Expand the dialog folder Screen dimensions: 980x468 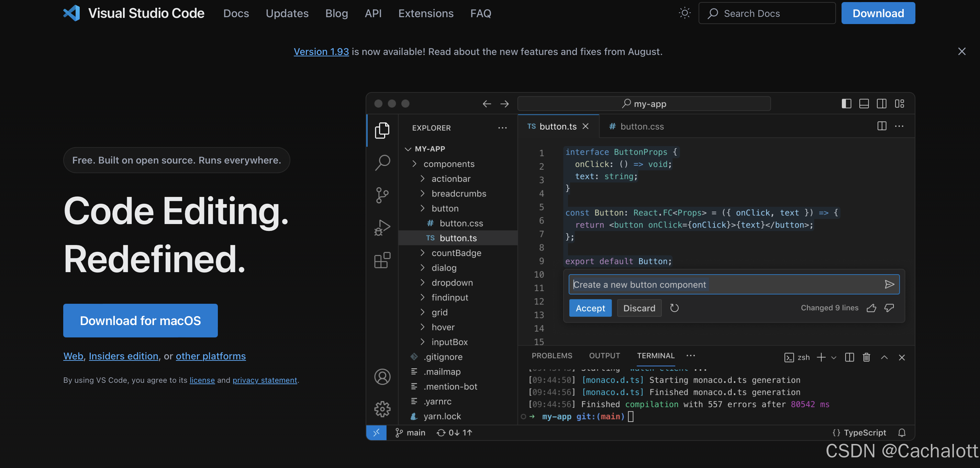458,267
